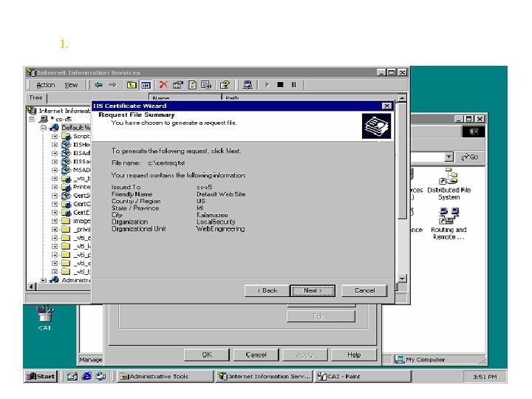This screenshot has width=532, height=399.
Task: Switch to the Tree tab
Action: point(36,98)
